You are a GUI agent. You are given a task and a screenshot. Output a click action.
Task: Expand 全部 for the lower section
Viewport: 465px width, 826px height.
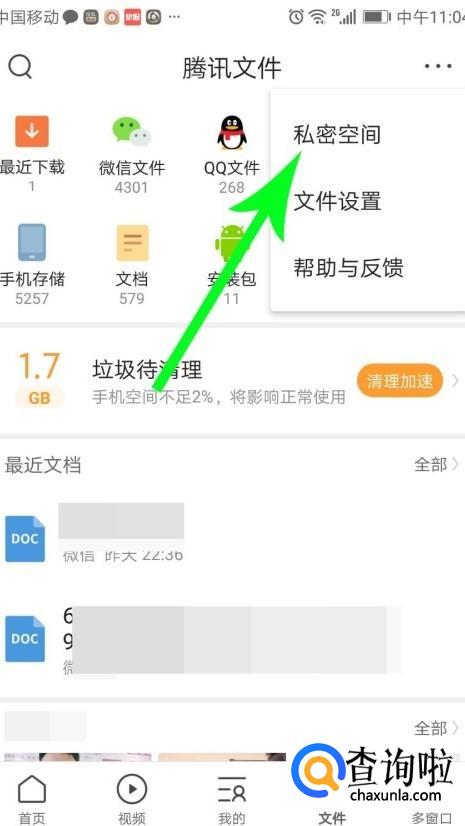click(x=437, y=729)
